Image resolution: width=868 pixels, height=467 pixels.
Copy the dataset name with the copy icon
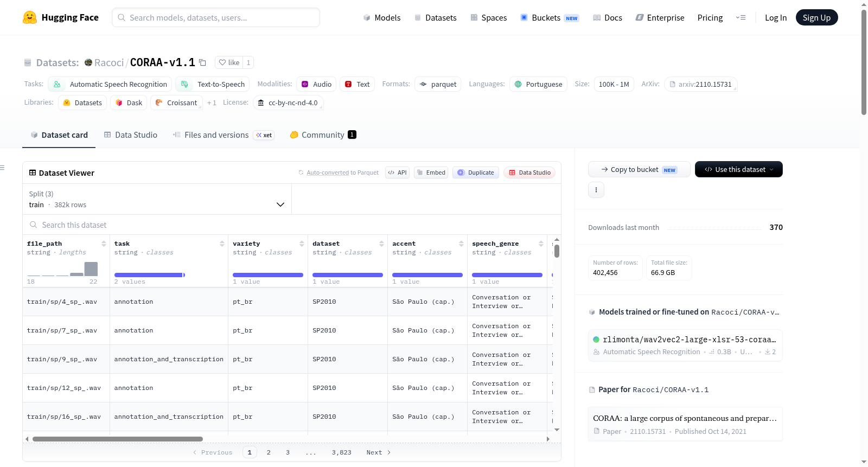pos(202,62)
